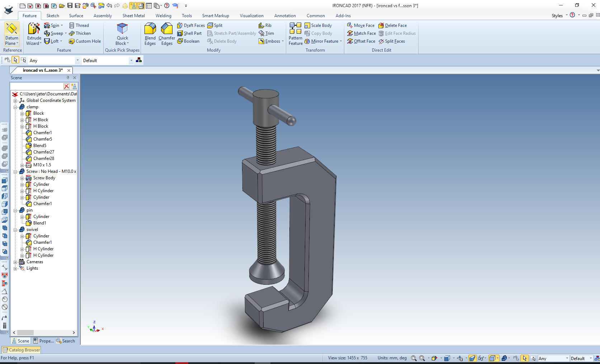600x364 pixels.
Task: Open the Annotation ribbon tab
Action: (285, 16)
